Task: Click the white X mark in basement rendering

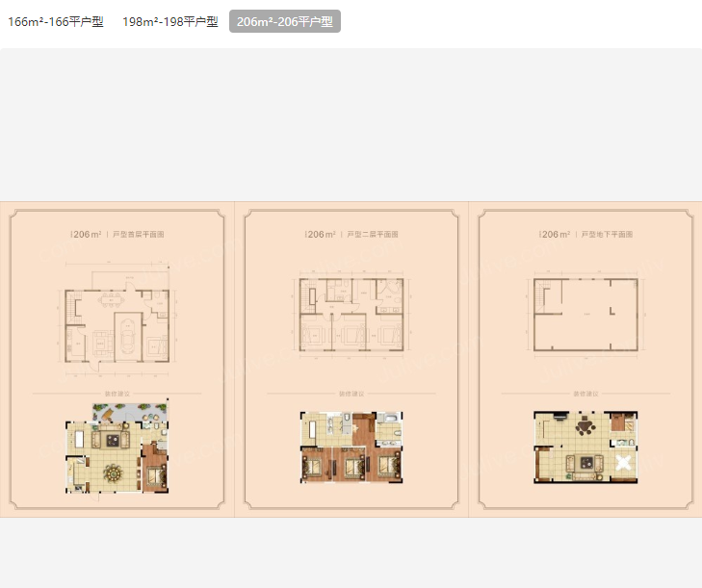Action: (x=623, y=464)
